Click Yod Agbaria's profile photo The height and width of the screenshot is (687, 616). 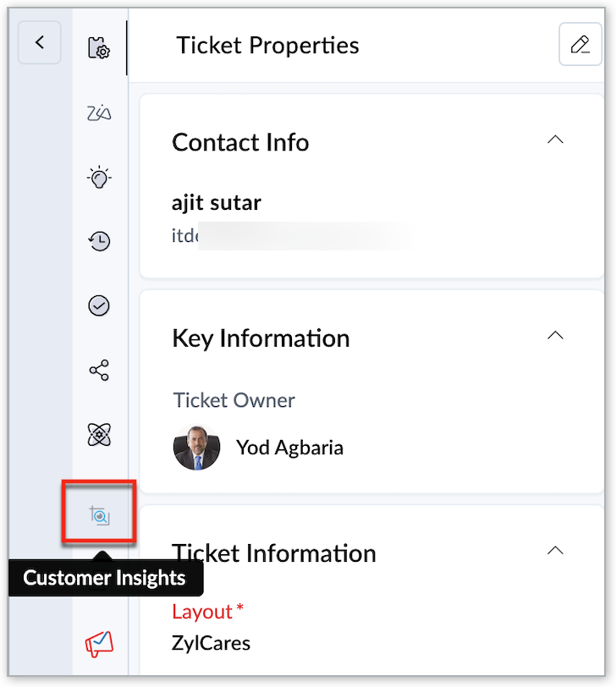coord(196,448)
